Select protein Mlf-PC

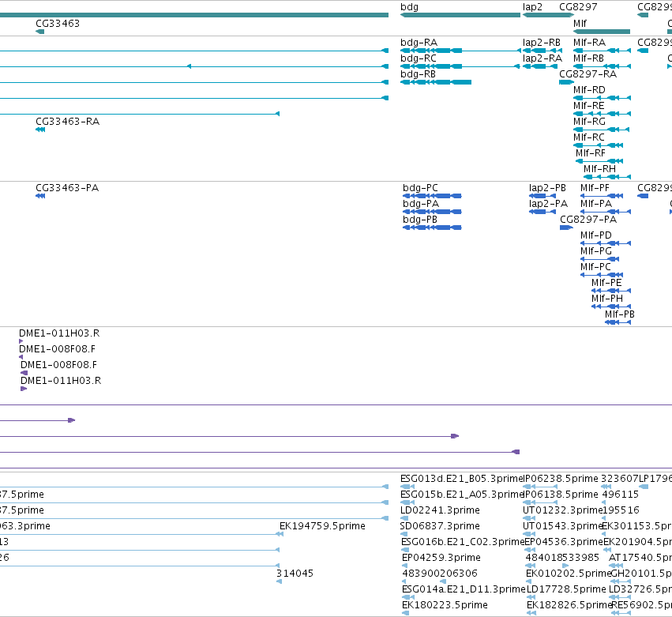595,268
